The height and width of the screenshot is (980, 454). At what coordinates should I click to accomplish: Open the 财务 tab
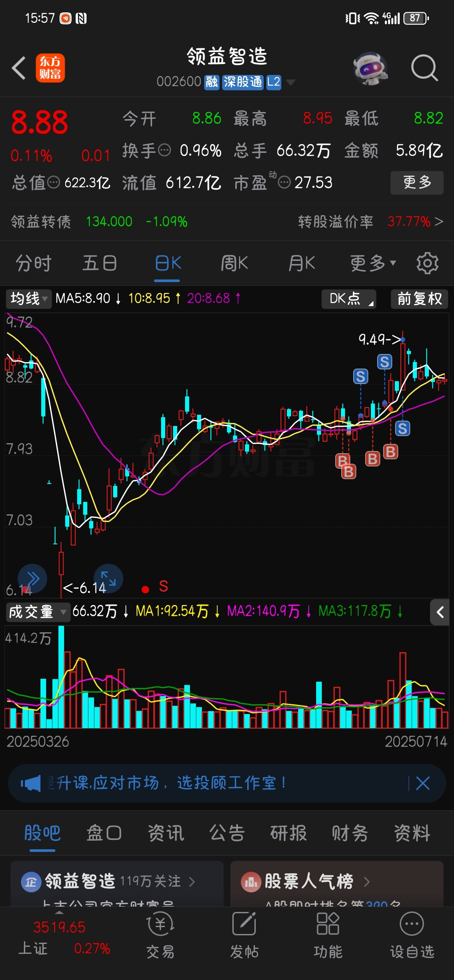tap(350, 833)
